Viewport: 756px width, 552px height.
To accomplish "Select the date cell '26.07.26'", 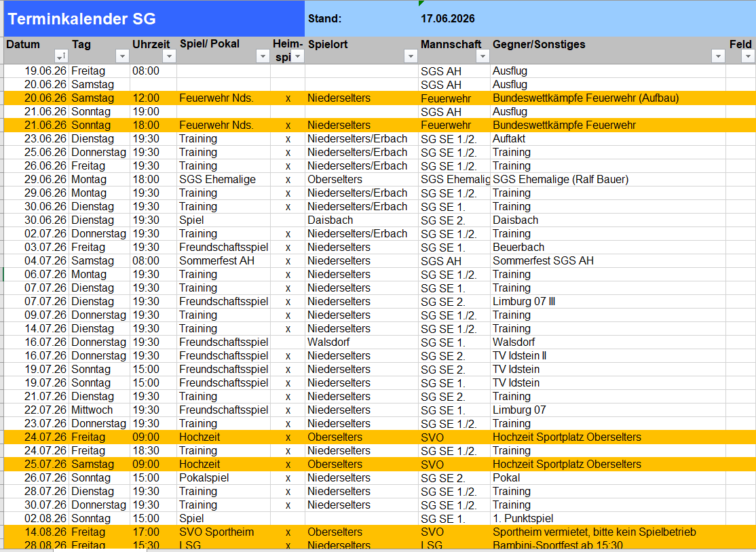I will pyautogui.click(x=37, y=478).
